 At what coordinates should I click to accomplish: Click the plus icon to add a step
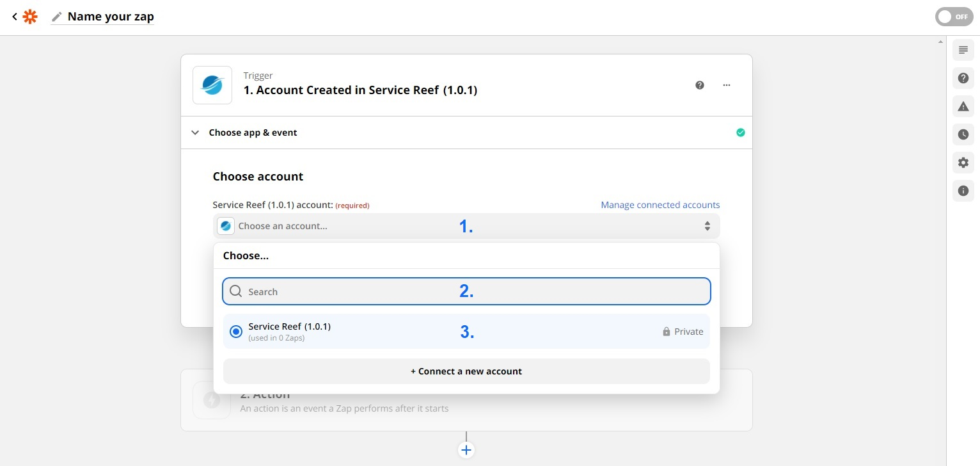point(466,450)
